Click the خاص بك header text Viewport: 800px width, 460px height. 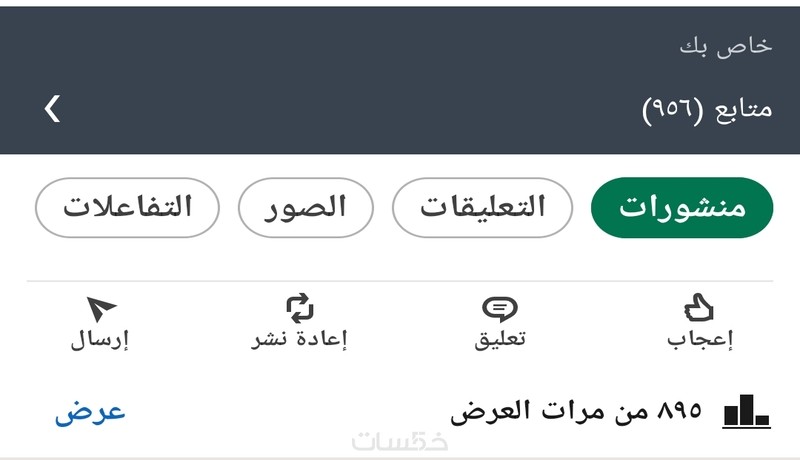[x=726, y=47]
